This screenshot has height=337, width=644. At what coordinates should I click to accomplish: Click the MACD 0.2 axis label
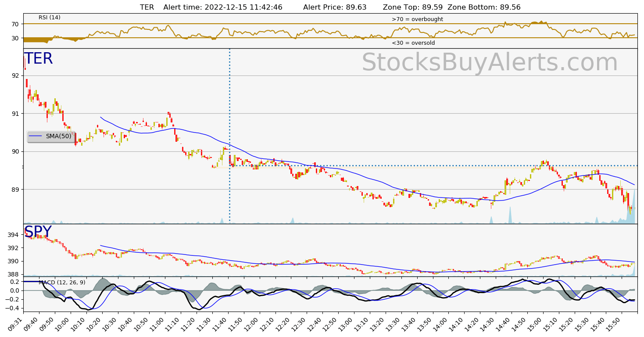[x=14, y=282]
